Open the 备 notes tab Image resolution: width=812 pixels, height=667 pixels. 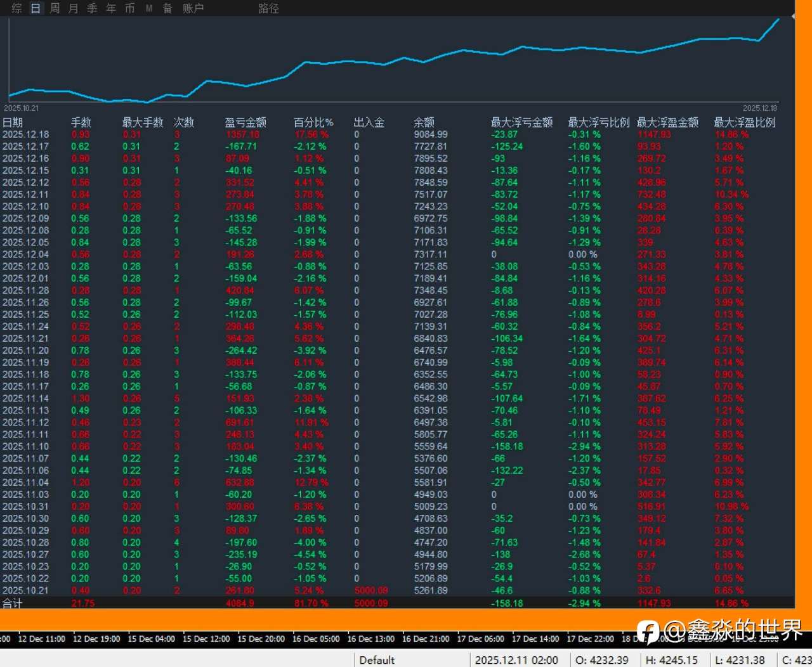167,8
